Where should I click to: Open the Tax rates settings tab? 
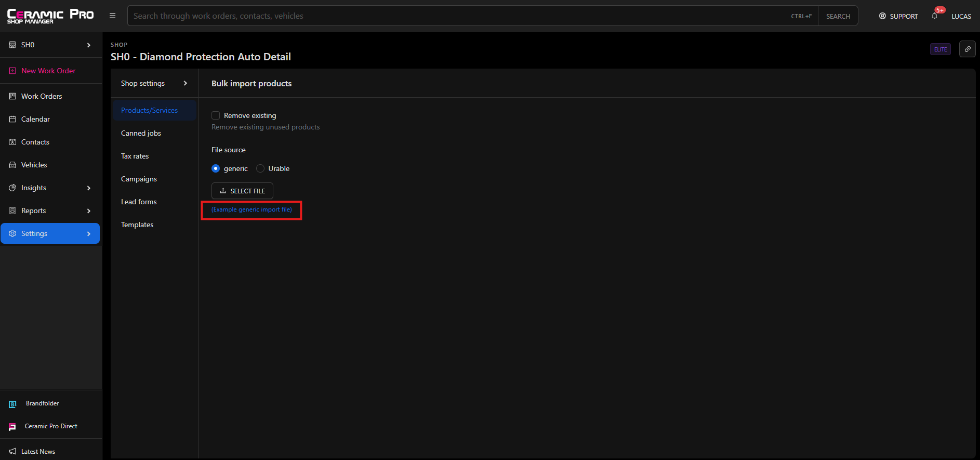tap(154, 156)
